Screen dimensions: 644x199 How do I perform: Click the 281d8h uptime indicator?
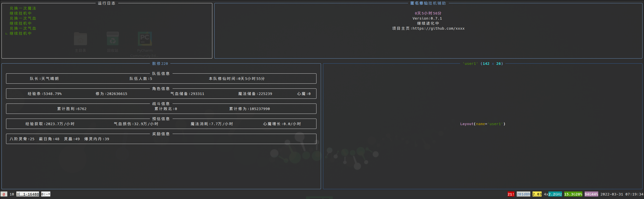click(524, 194)
